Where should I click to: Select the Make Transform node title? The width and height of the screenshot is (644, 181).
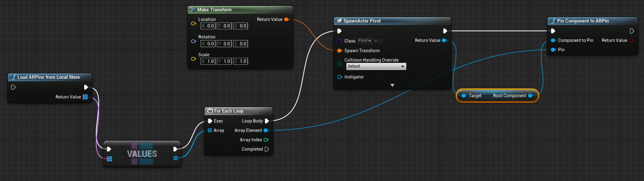pyautogui.click(x=214, y=10)
